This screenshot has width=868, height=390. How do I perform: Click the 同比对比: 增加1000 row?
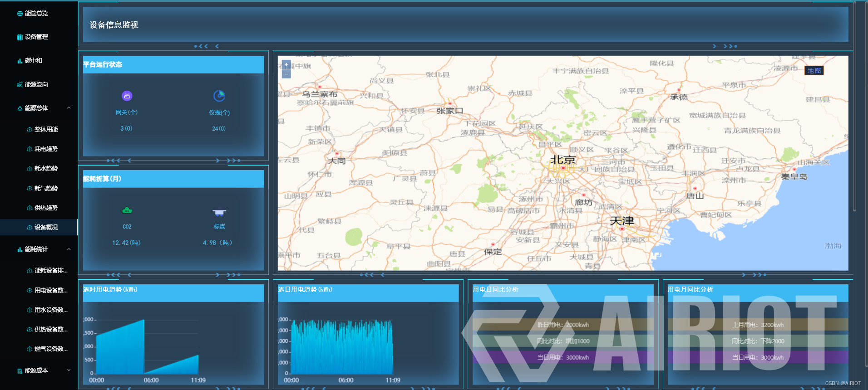point(563,341)
